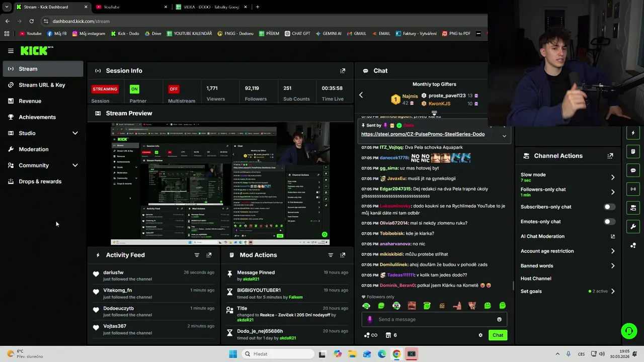
Task: Insert the first green headphones emote
Action: pos(366,305)
